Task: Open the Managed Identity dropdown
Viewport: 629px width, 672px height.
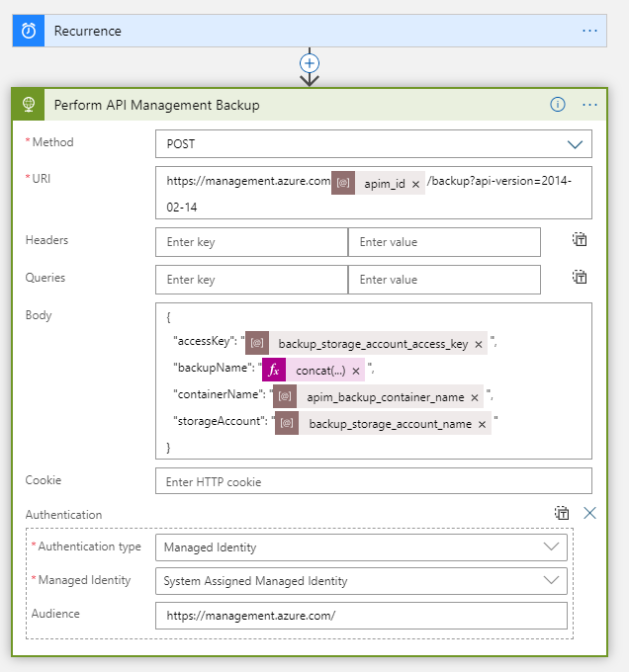Action: click(x=361, y=581)
